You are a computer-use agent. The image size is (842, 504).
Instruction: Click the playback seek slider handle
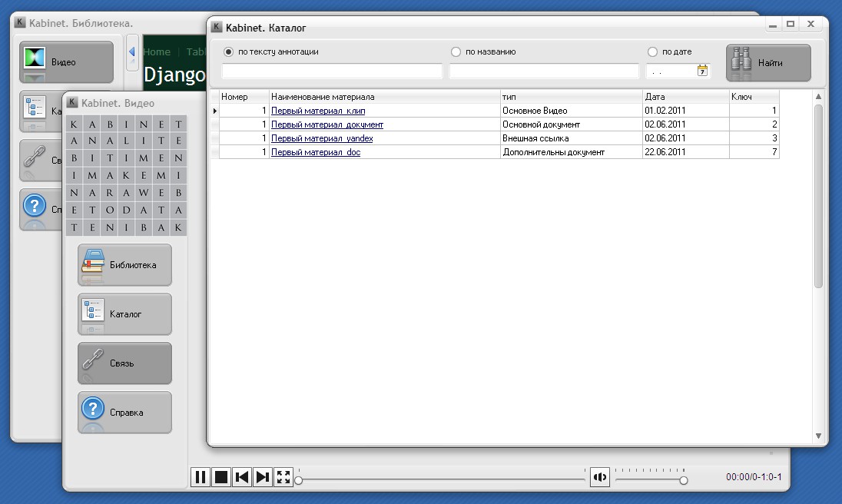click(299, 480)
